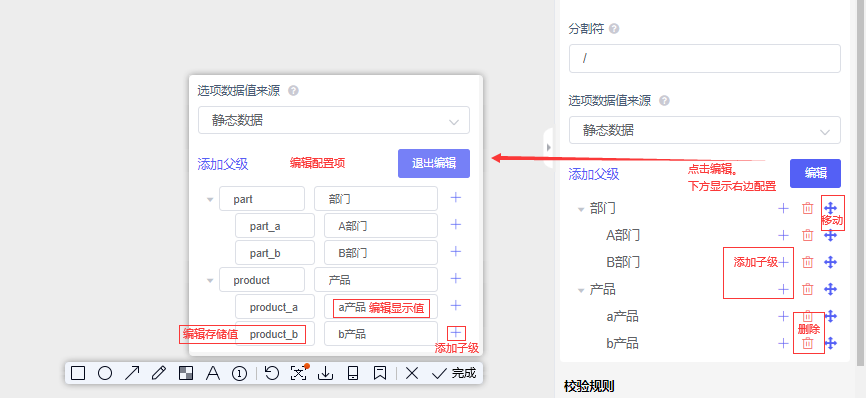Delete the B部门 tree item

point(807,262)
